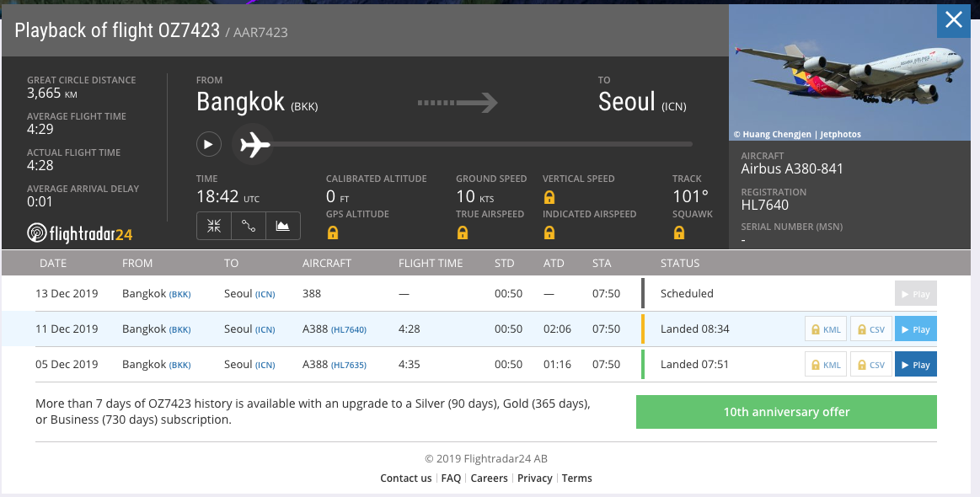Open the FAQ footer link

pyautogui.click(x=451, y=478)
